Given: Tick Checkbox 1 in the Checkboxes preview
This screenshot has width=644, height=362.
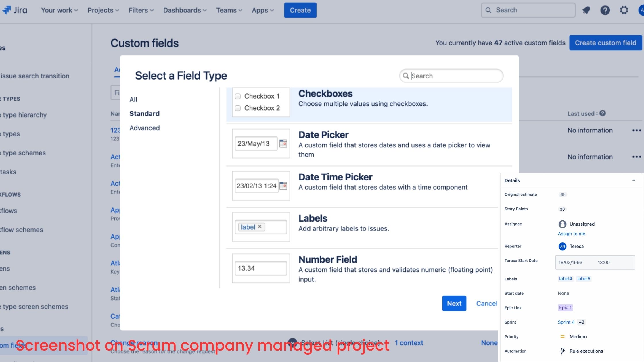Looking at the screenshot, I should (x=237, y=96).
